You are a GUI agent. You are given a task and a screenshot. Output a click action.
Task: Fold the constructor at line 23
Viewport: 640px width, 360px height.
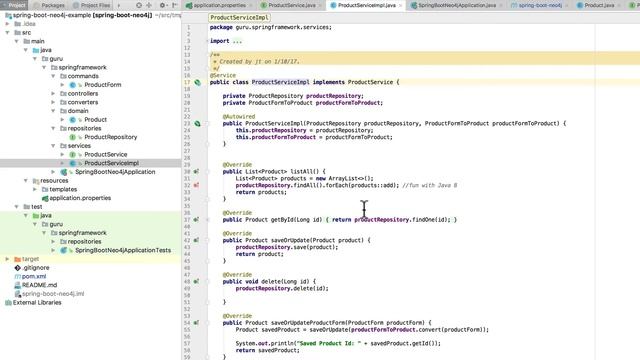pos(207,123)
